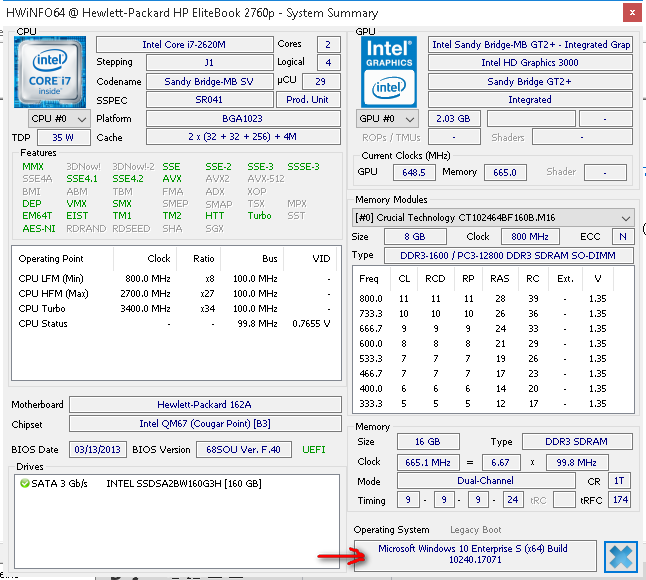Click the Prod. Unit field
This screenshot has width=646, height=580.
tap(308, 100)
